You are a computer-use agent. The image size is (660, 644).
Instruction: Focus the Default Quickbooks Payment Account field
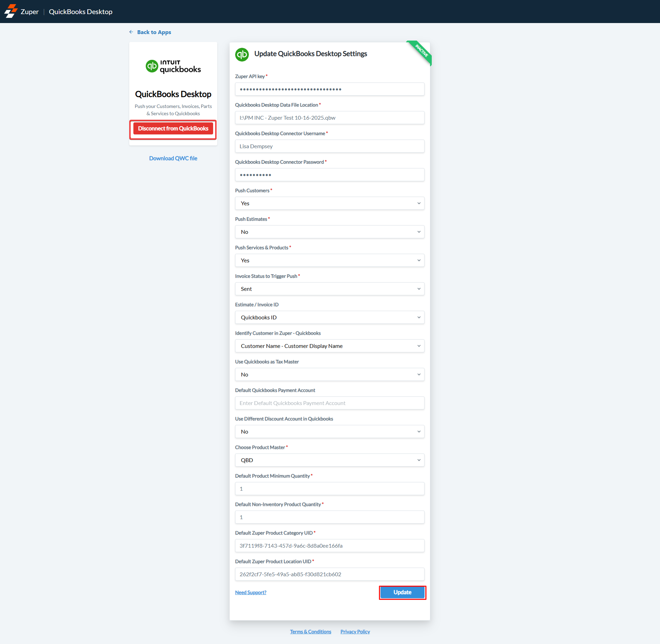pos(329,403)
